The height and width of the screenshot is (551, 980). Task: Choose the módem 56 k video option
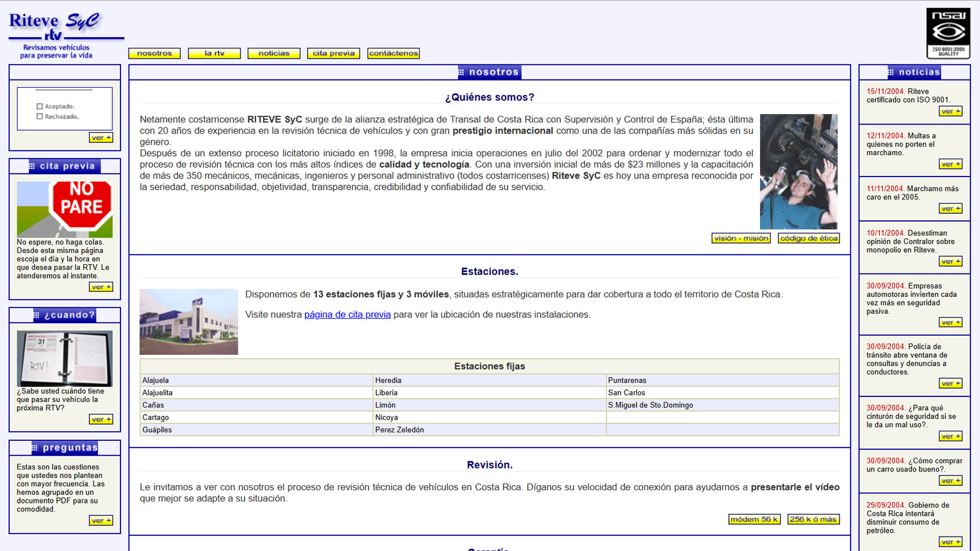754,519
